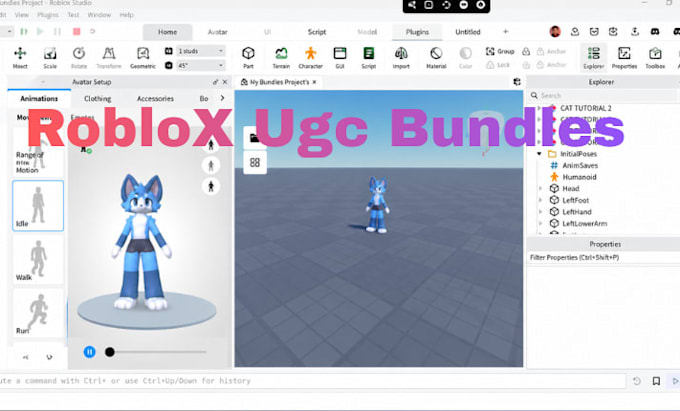Viewport: 680px width, 411px height.
Task: Expand the LeftHand item
Action: point(540,212)
